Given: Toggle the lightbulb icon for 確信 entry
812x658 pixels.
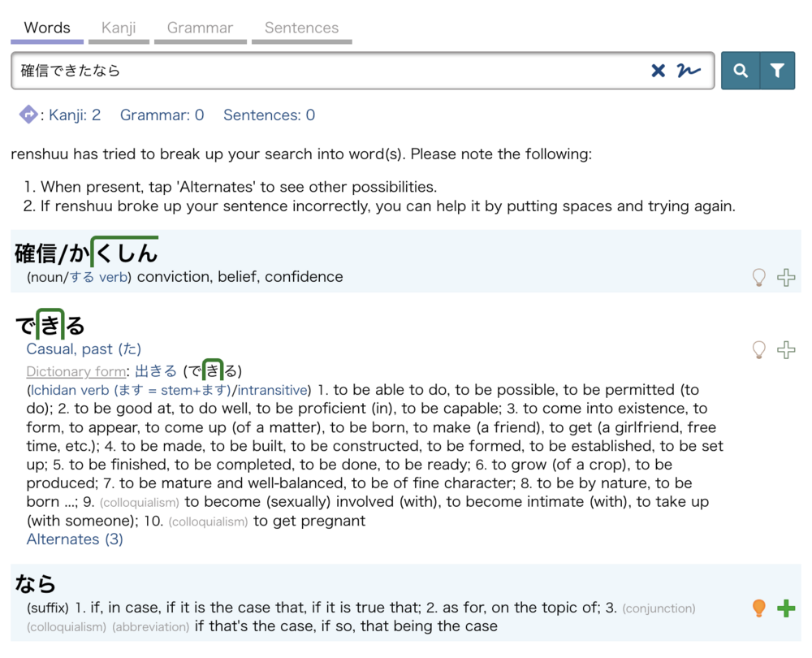Looking at the screenshot, I should [x=758, y=277].
